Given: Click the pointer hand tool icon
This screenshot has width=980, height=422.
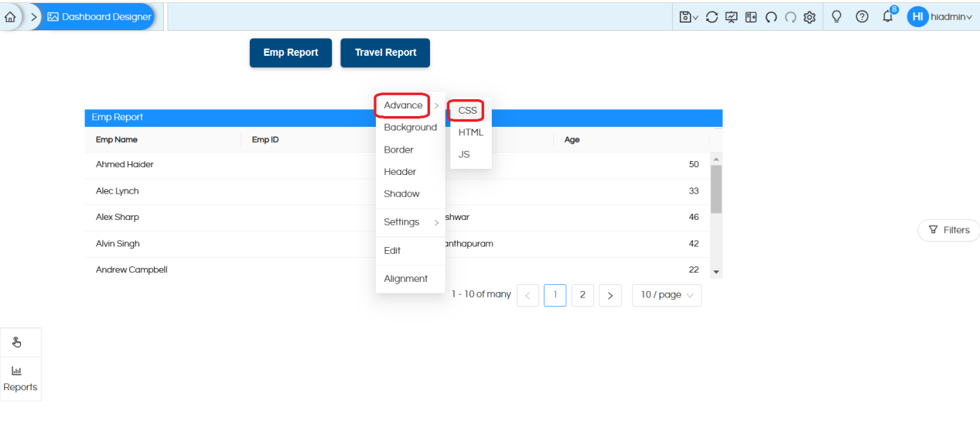Looking at the screenshot, I should click(17, 342).
